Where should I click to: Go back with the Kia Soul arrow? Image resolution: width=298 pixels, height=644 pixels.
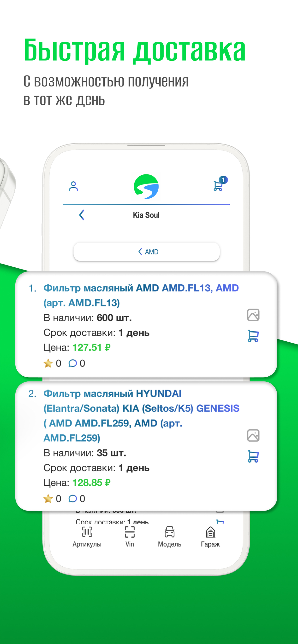click(82, 215)
